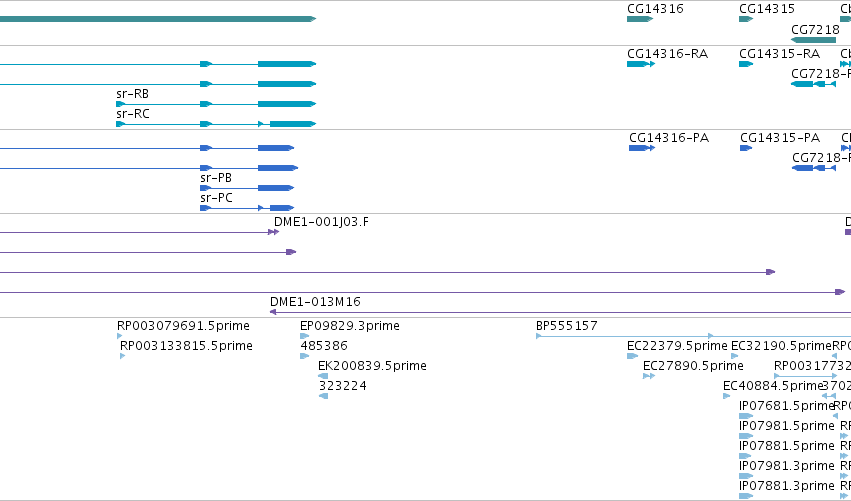851x501 pixels.
Task: Select transcript CG14316-RA
Action: tap(640, 64)
